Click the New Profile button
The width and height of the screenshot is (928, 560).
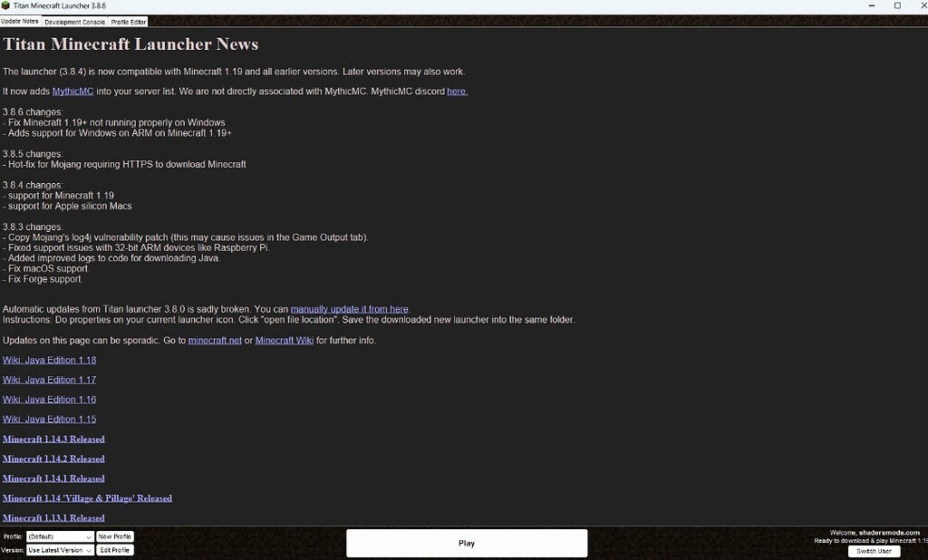click(115, 536)
